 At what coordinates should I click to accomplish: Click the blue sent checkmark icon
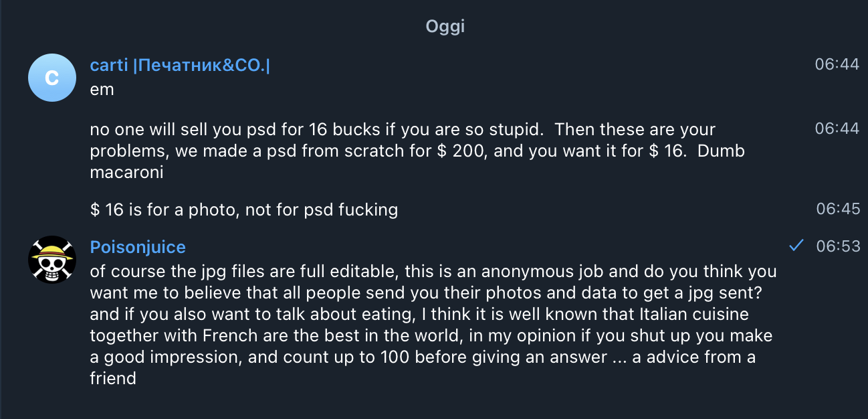point(796,246)
